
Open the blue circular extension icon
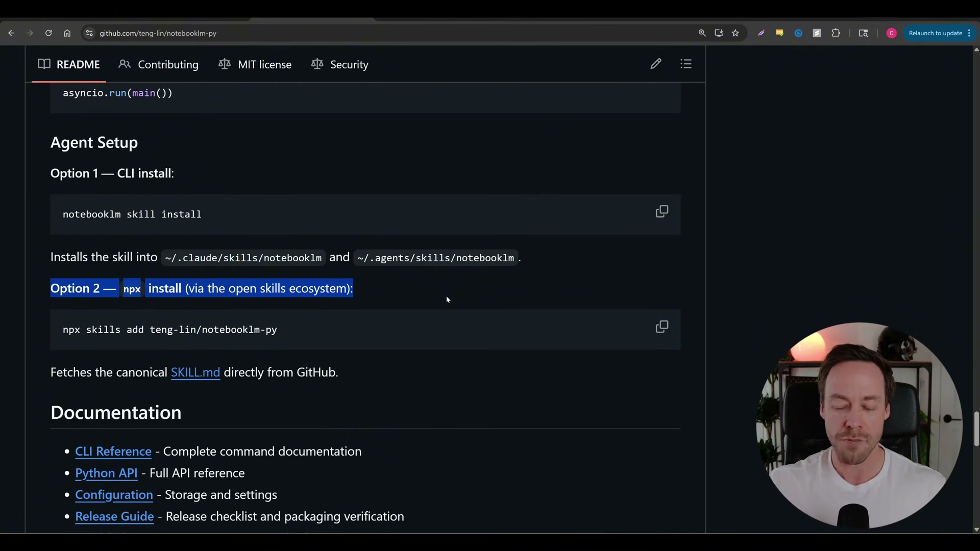click(798, 33)
